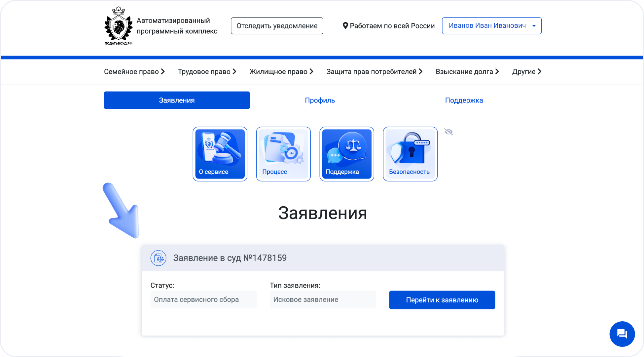Expand Защита прав потребителей menu
Screen dimensions: 644x357
point(375,72)
